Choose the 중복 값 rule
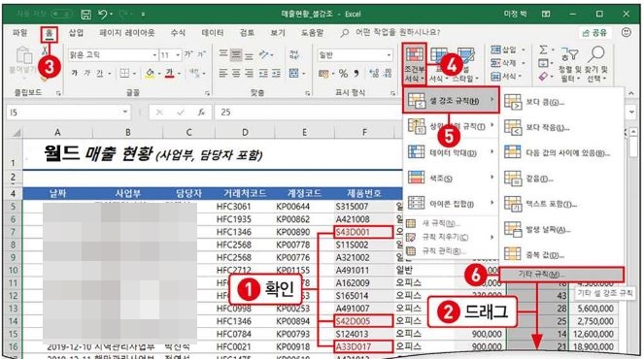Image resolution: width=644 pixels, height=359 pixels. pyautogui.click(x=561, y=254)
